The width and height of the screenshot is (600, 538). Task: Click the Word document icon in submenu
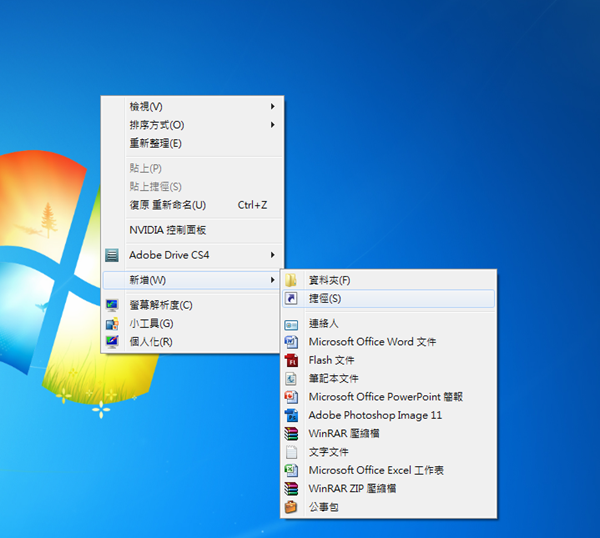click(291, 342)
